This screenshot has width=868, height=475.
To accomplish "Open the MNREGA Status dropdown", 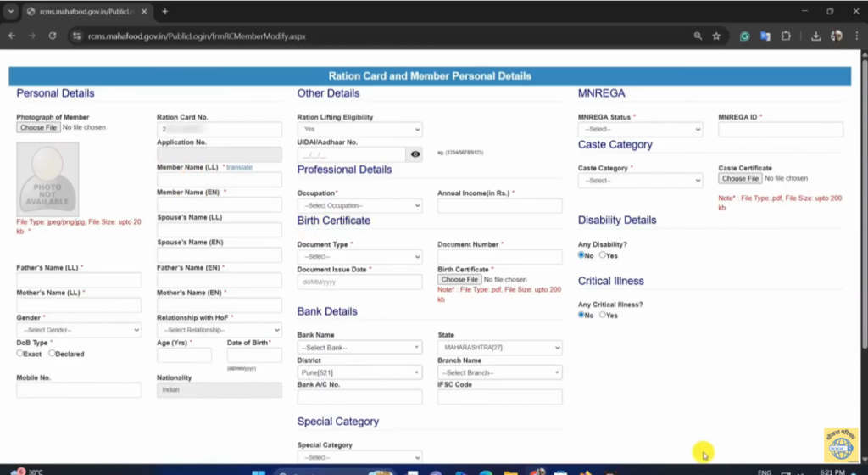I will click(640, 130).
